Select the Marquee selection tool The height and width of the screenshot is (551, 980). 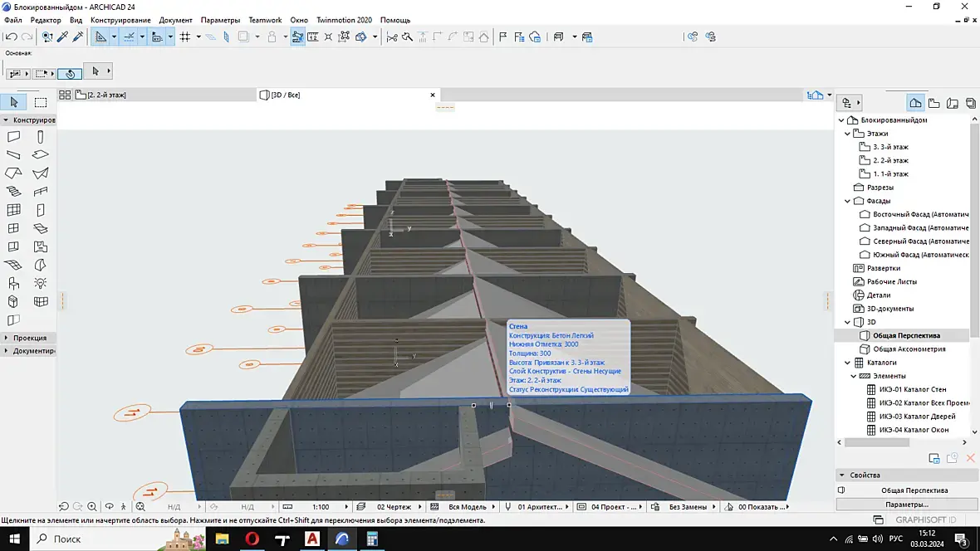click(41, 102)
